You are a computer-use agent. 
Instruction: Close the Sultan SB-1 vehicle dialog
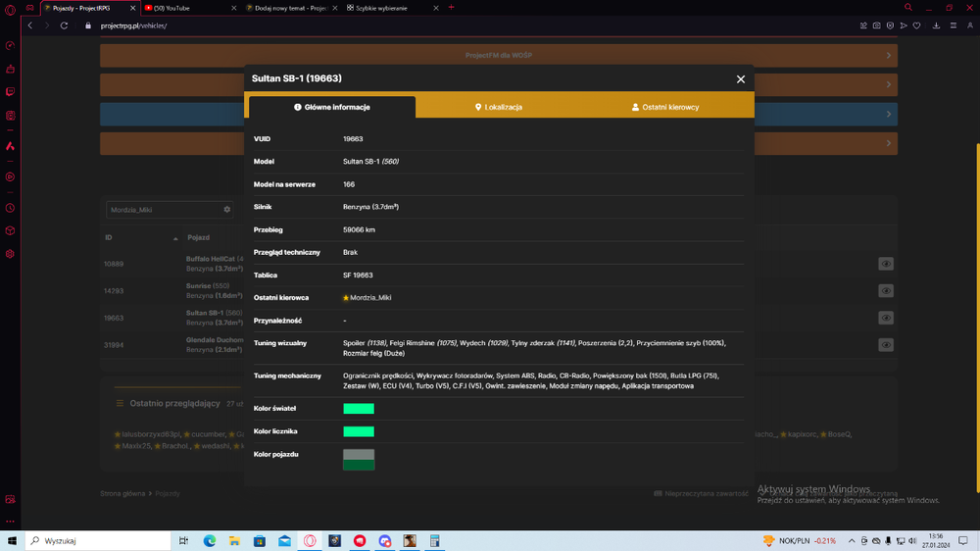point(741,79)
